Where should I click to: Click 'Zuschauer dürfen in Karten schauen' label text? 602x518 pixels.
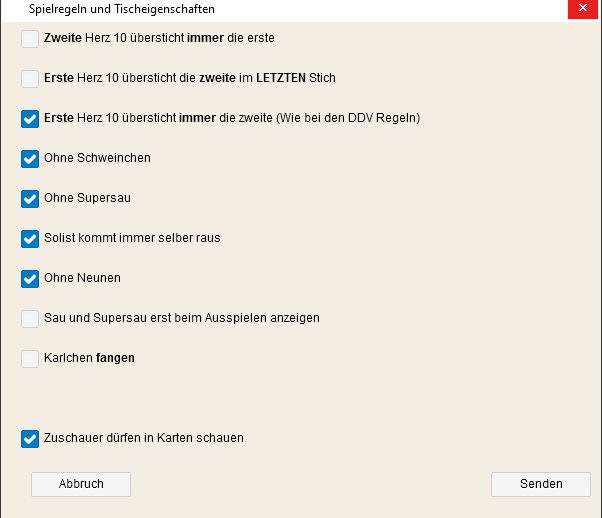click(144, 438)
